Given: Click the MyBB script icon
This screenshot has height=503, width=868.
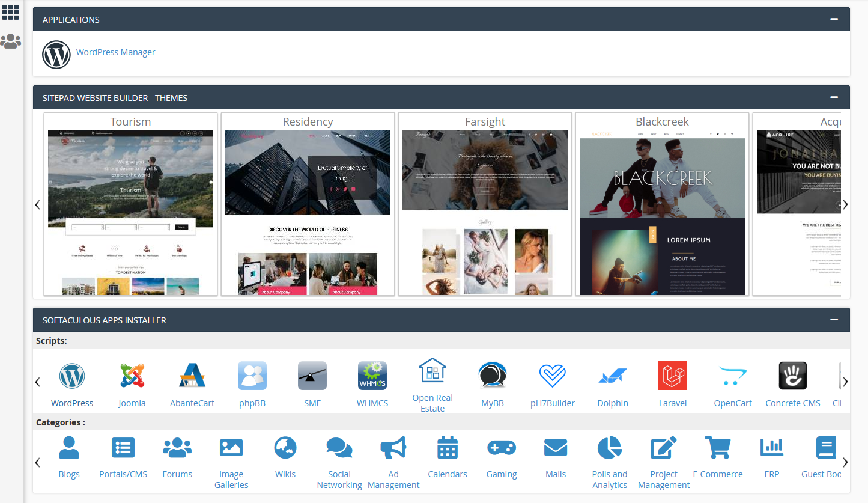Looking at the screenshot, I should 493,376.
